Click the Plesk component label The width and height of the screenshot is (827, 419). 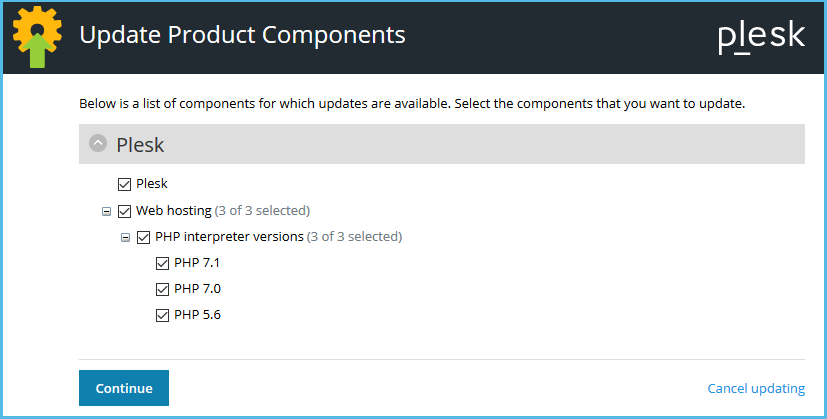tap(152, 183)
